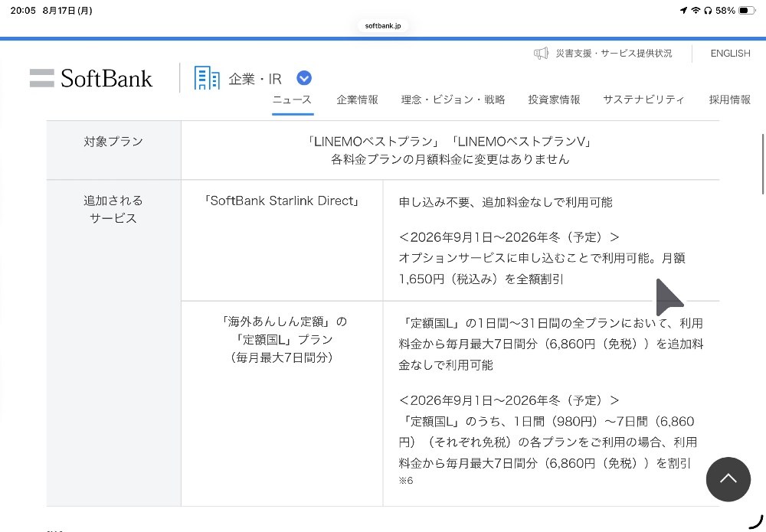Tap the Wi-Fi status icon
This screenshot has height=532, width=766.
(696, 10)
